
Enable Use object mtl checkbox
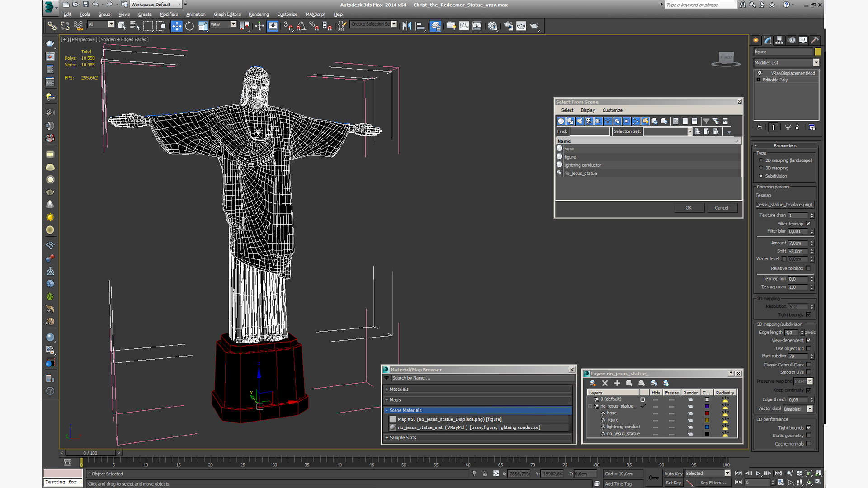coord(808,348)
